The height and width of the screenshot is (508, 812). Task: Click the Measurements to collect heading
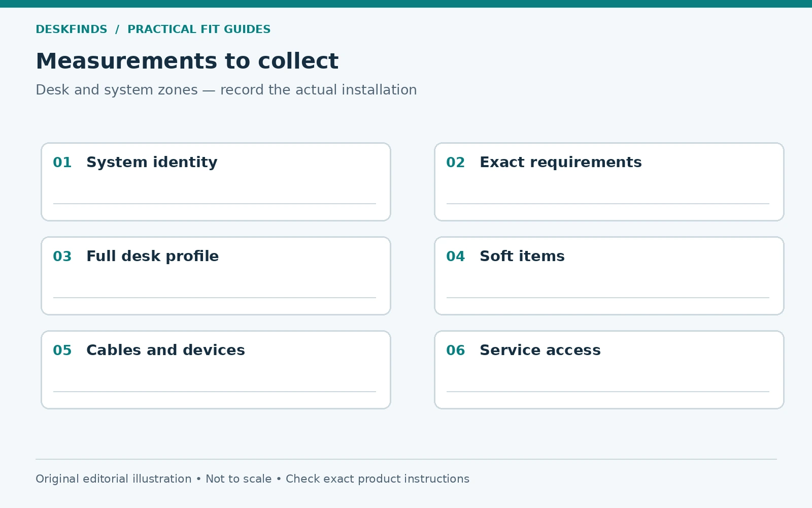[187, 61]
